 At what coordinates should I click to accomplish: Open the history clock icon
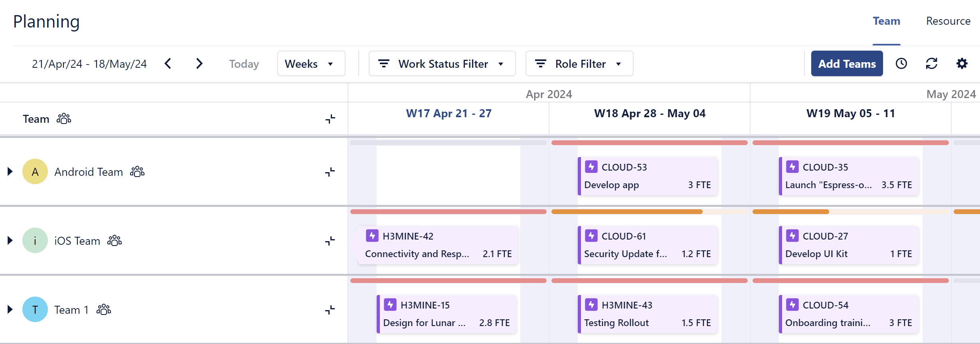coord(901,64)
